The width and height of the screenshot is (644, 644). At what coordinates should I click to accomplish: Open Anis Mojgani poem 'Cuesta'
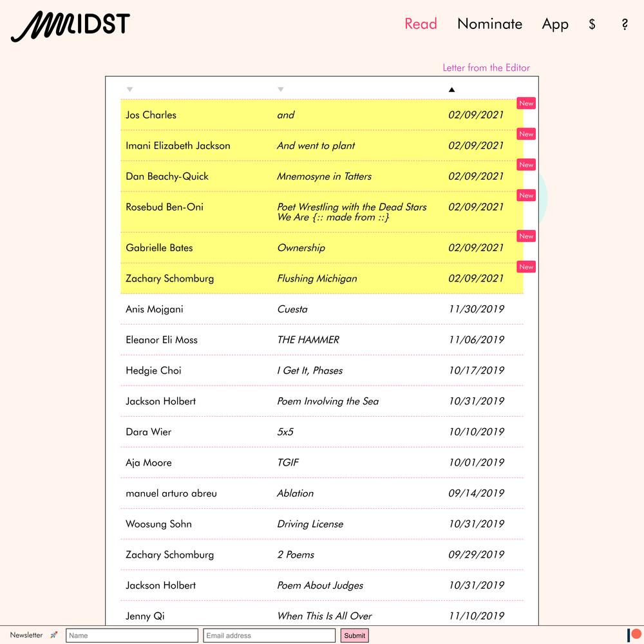(x=292, y=309)
